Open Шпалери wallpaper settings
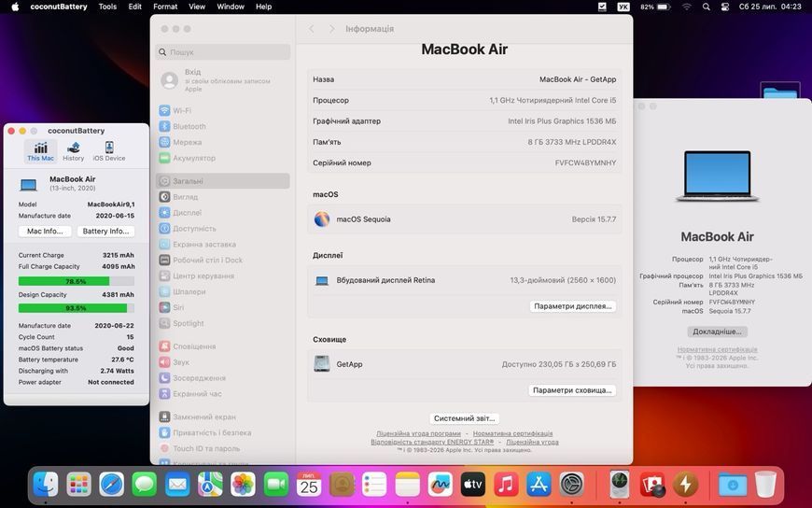The height and width of the screenshot is (508, 812). click(x=223, y=292)
